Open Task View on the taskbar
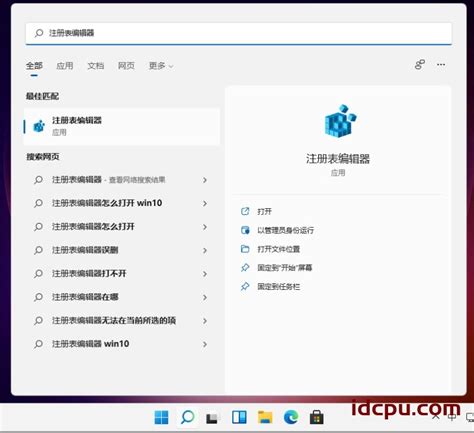The height and width of the screenshot is (433, 474). (x=212, y=418)
